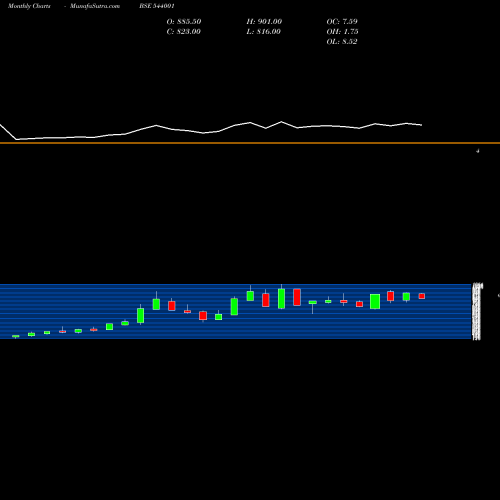Select the low value 'L: 816.00'

[x=263, y=32]
